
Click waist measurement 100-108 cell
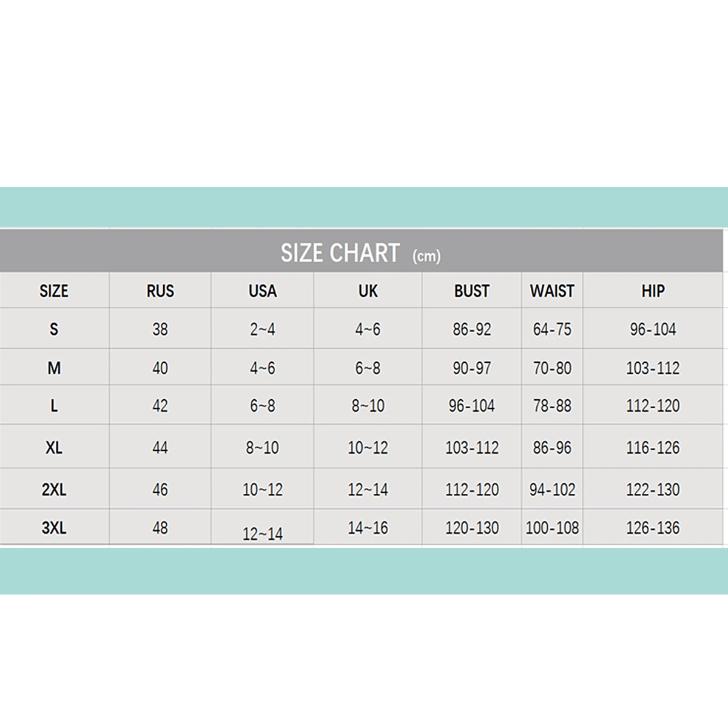[552, 528]
